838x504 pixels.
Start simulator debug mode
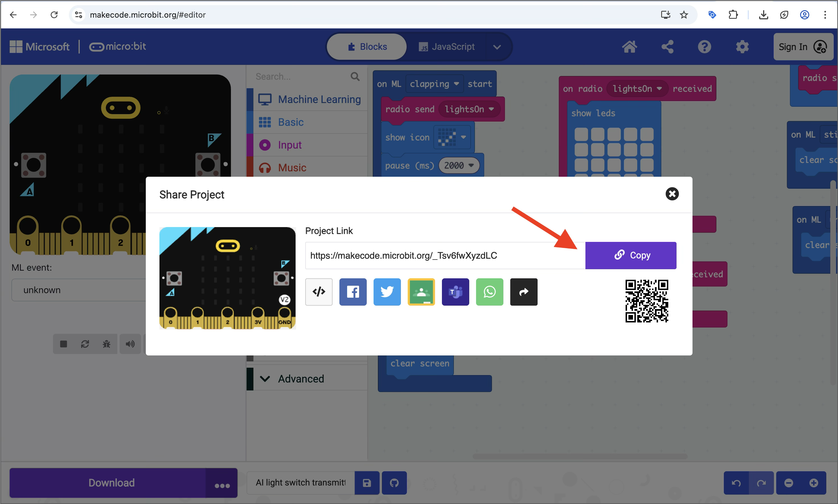click(106, 344)
